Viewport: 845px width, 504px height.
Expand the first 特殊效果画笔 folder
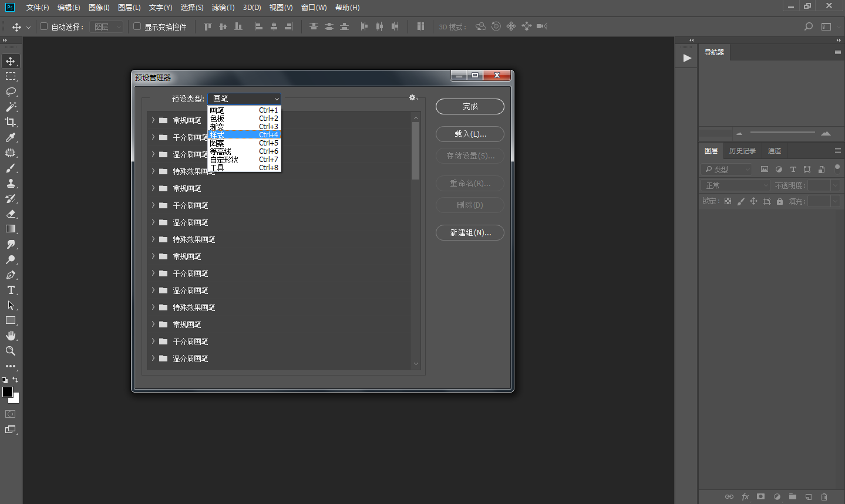click(x=153, y=171)
